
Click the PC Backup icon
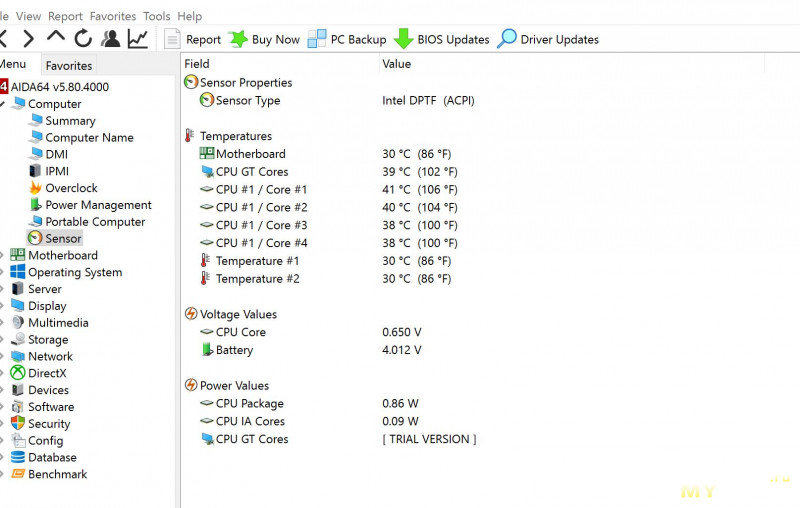point(317,39)
